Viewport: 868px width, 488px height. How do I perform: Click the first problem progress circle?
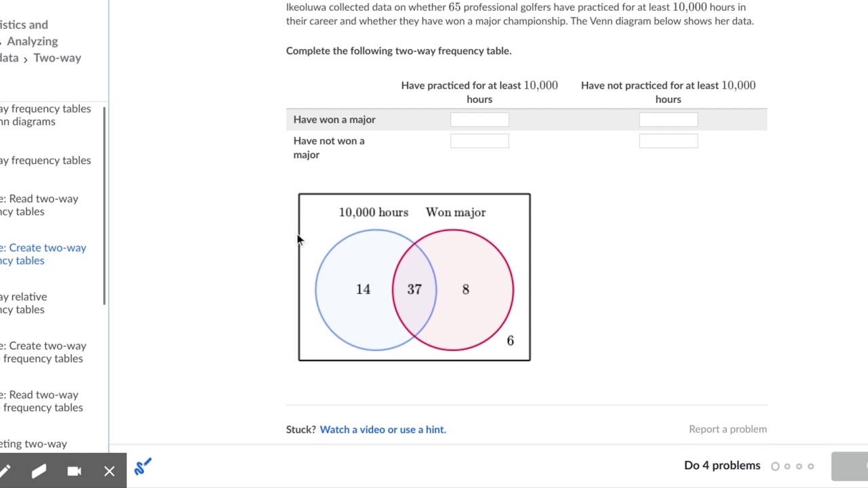click(775, 466)
